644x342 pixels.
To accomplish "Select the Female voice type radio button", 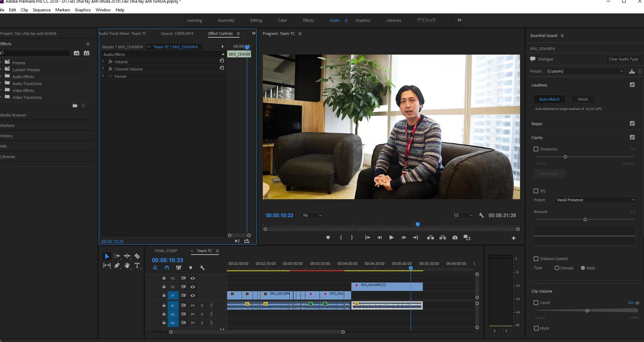I will (557, 268).
